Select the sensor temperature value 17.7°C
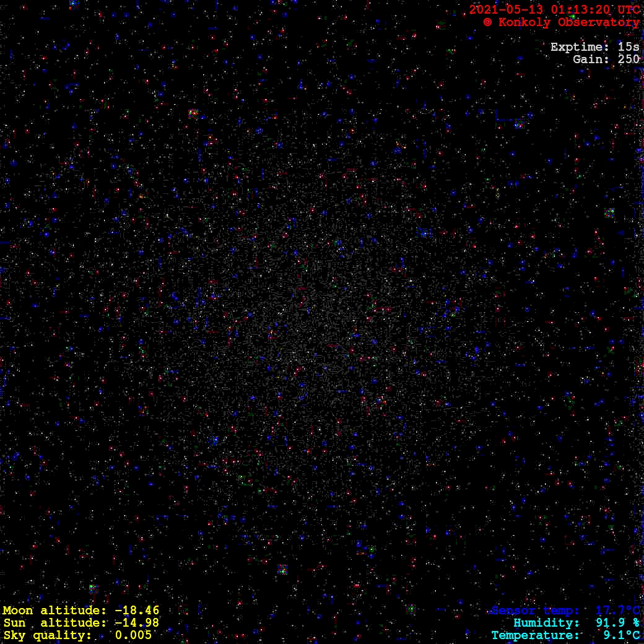Viewport: 644px width, 644px height. click(x=617, y=611)
